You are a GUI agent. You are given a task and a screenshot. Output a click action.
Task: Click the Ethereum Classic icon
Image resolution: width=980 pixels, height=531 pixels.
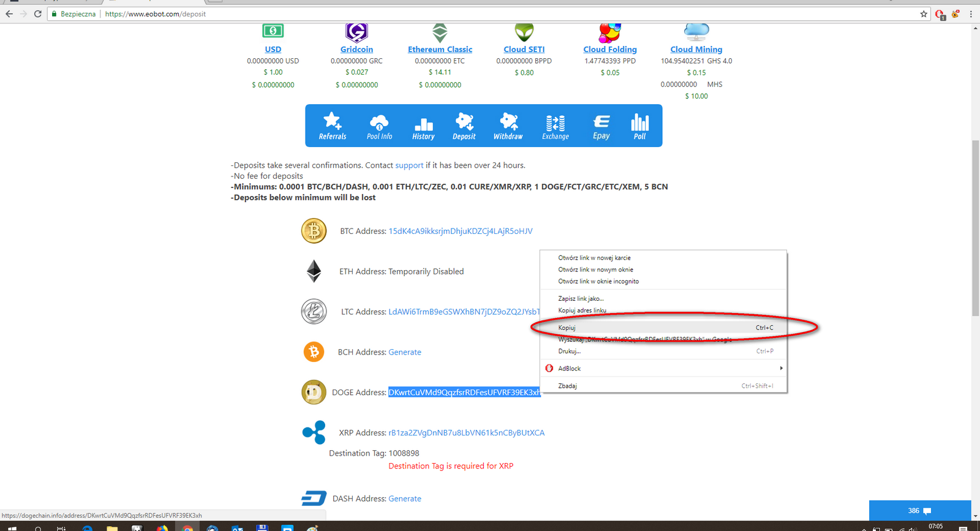[x=440, y=32]
